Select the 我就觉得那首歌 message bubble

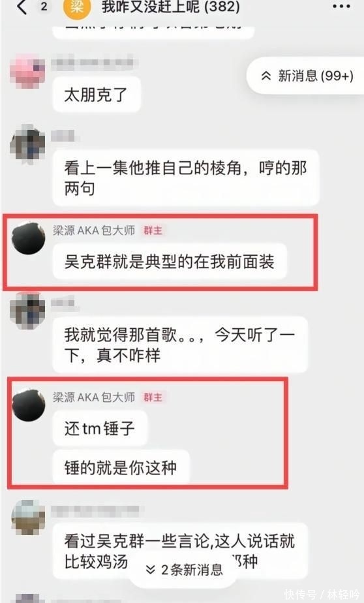(180, 345)
